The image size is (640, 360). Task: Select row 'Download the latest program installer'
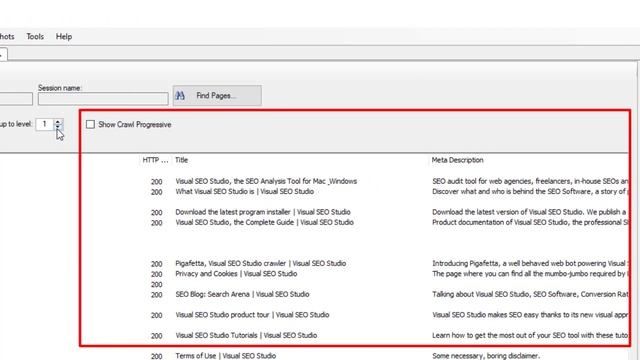[x=263, y=212]
